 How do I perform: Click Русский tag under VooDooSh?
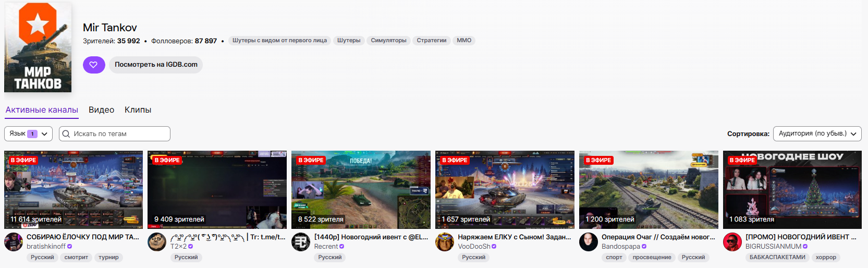point(473,257)
